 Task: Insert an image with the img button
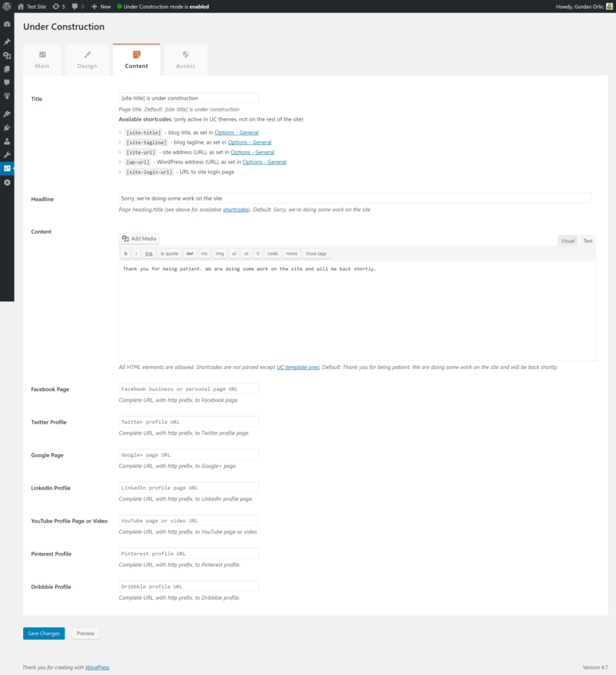coord(220,254)
